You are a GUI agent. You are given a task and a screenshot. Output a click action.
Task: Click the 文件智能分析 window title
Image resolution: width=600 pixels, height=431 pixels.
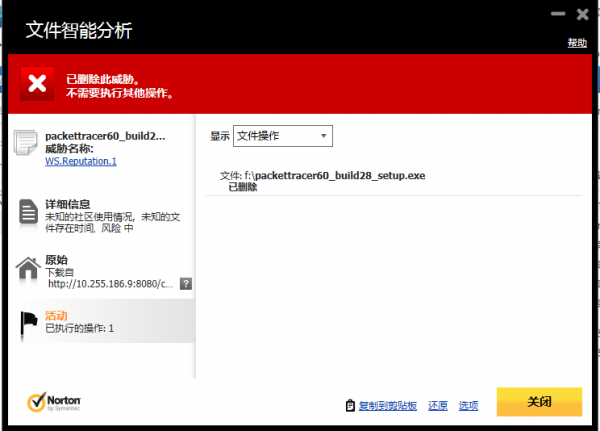[x=79, y=30]
